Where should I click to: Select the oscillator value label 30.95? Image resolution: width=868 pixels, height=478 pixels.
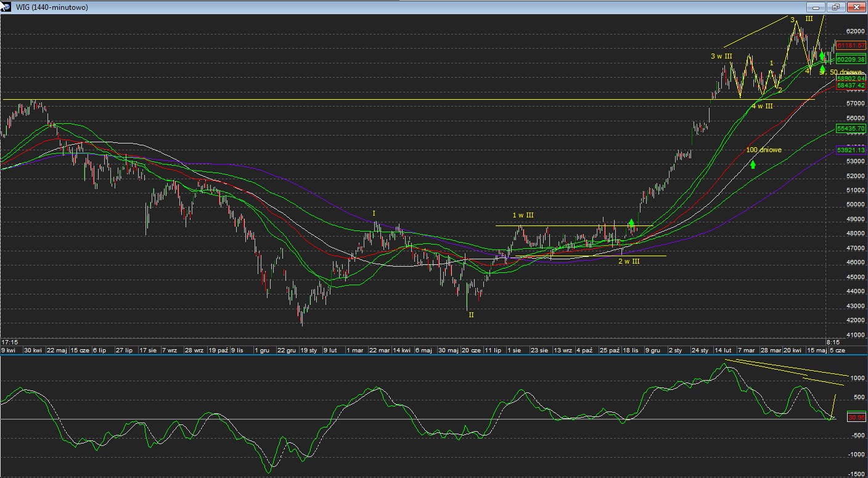857,418
